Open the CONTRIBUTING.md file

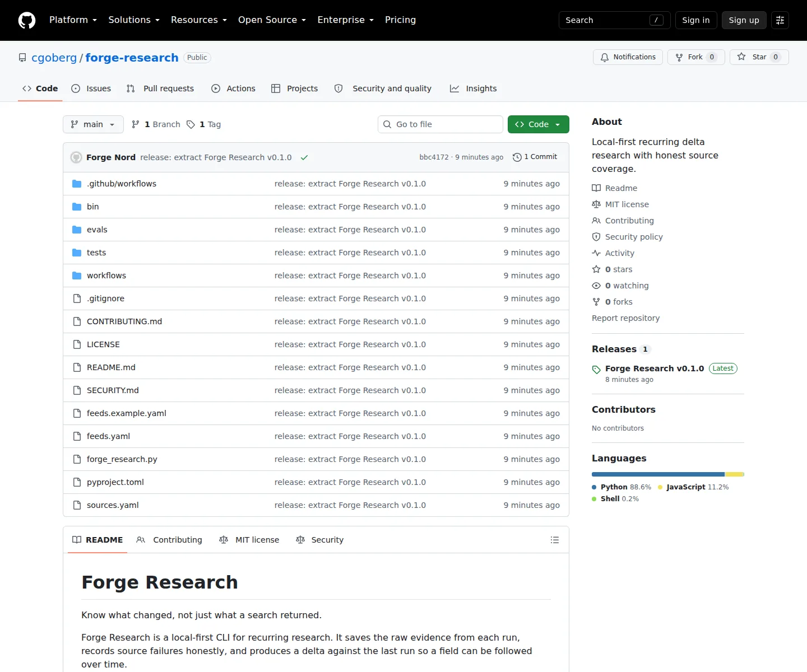click(x=124, y=321)
